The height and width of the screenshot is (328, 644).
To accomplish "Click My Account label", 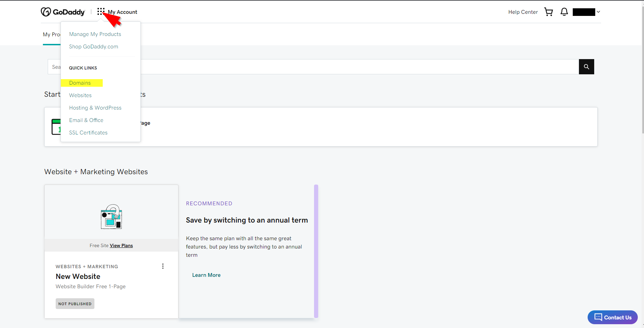I will [x=122, y=12].
